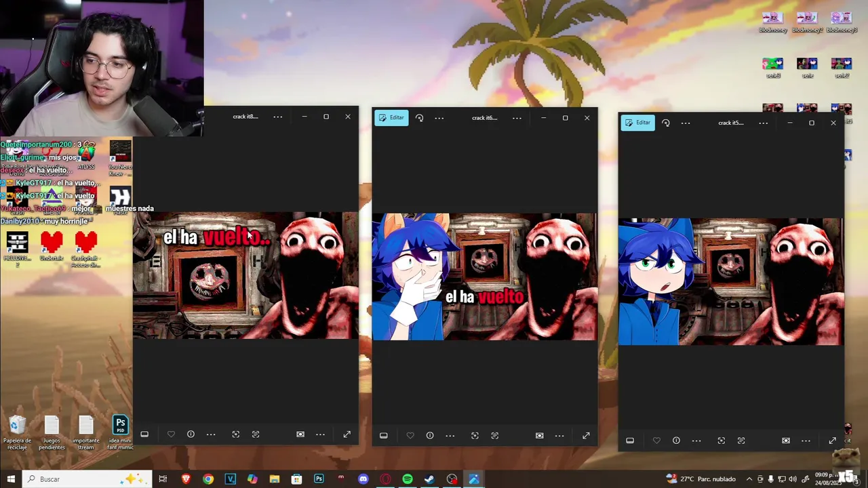Screen dimensions: 868x488
Task: Select Undertale heart desktop shortcut
Action: pos(52,246)
